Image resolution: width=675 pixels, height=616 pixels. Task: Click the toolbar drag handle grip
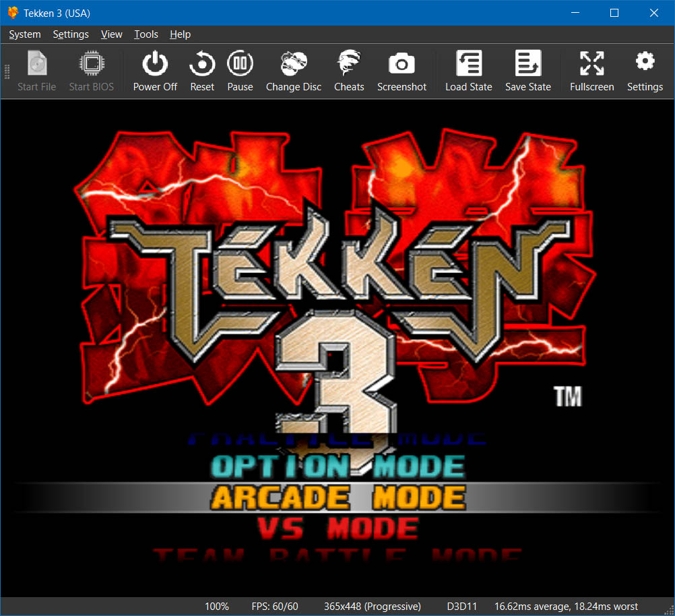(7, 71)
